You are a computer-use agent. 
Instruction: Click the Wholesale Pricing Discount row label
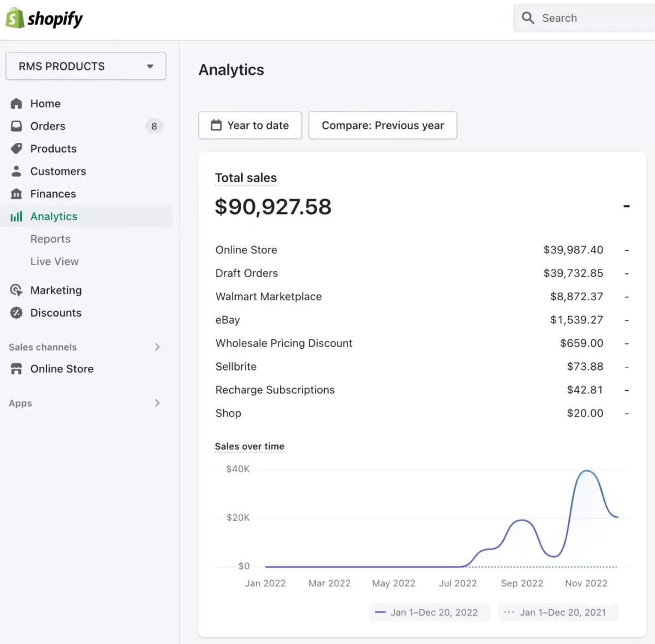284,343
